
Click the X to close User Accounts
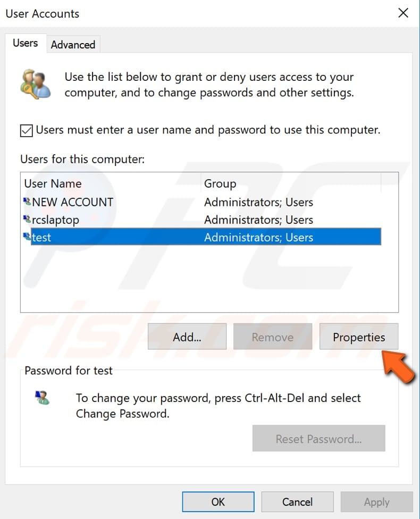403,13
